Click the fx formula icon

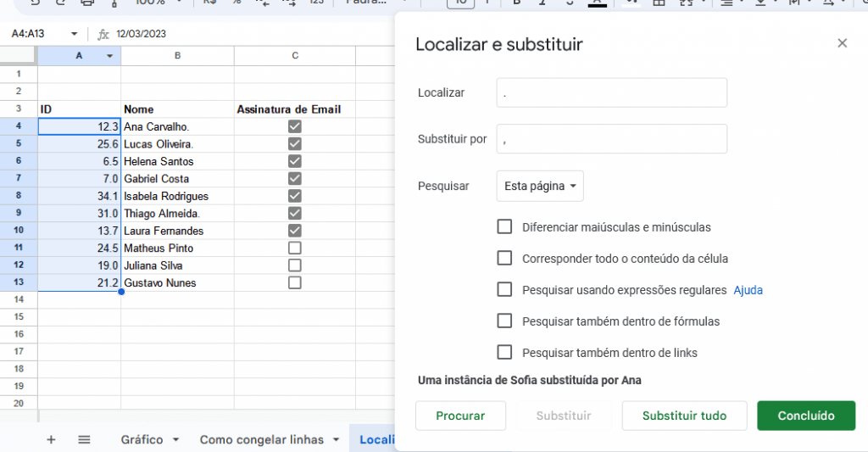click(x=103, y=34)
